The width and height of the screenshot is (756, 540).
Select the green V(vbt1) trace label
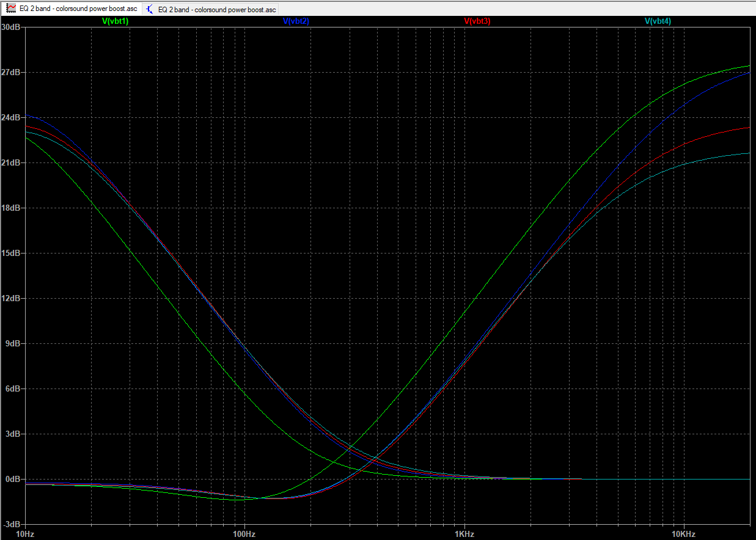tap(115, 21)
